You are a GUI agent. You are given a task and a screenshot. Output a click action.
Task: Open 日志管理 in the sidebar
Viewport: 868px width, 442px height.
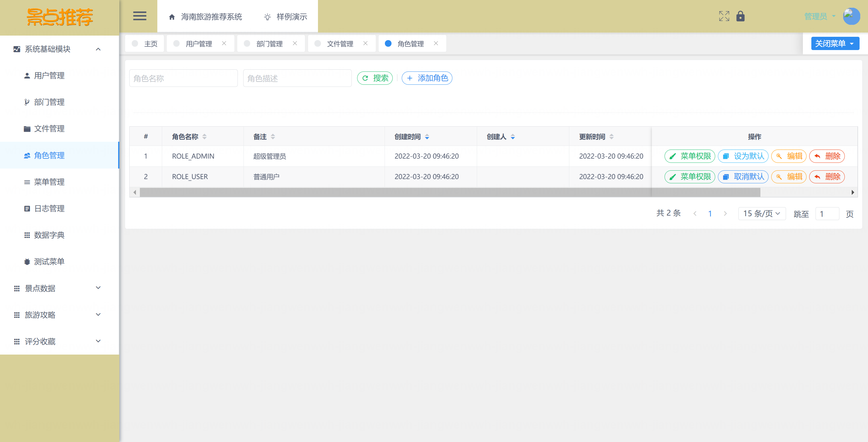(x=49, y=208)
